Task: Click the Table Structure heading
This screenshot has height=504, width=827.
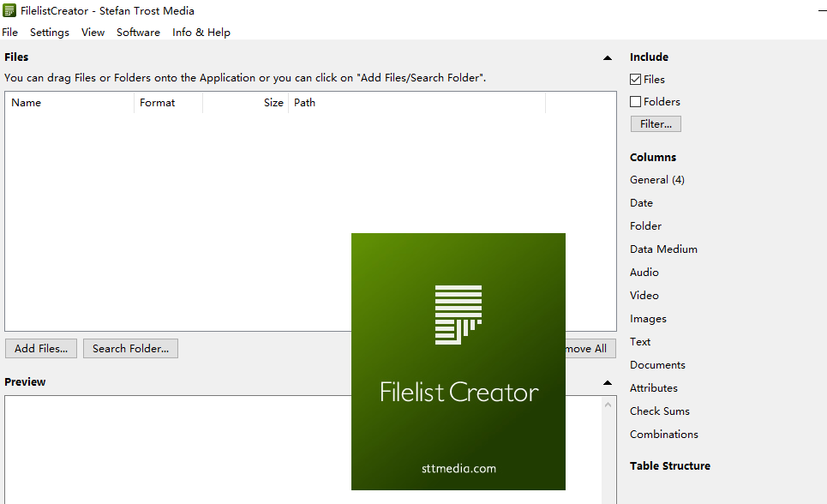Action: pos(670,466)
